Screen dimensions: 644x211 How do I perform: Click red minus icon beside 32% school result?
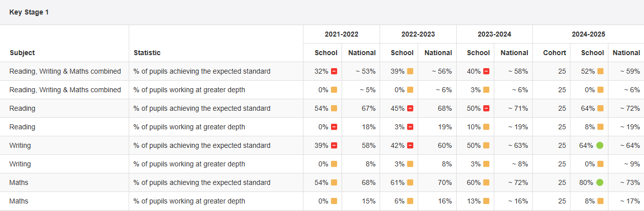pyautogui.click(x=334, y=72)
